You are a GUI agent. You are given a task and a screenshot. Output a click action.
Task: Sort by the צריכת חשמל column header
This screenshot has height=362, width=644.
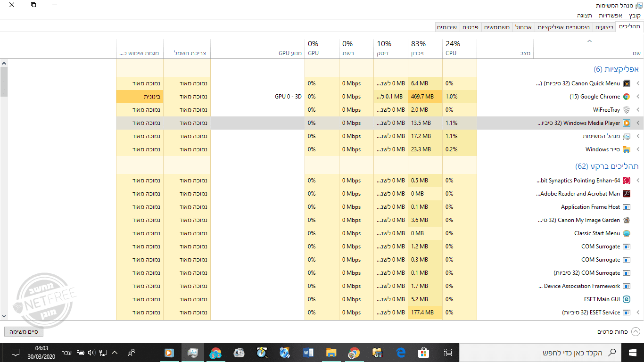tap(187, 48)
